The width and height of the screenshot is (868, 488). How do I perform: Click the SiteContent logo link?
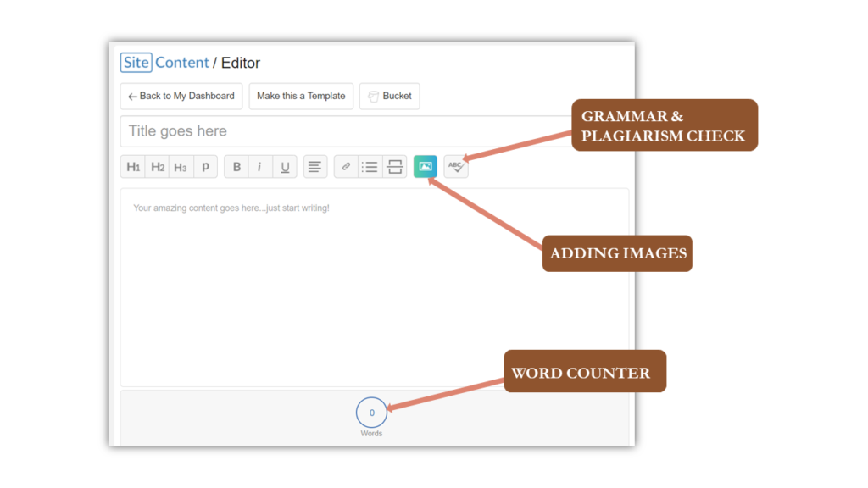coord(164,63)
